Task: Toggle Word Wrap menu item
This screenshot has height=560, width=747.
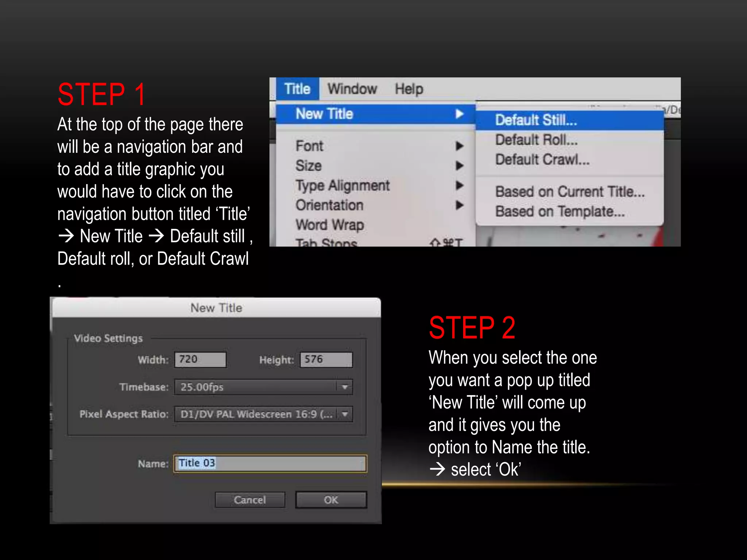Action: tap(330, 225)
